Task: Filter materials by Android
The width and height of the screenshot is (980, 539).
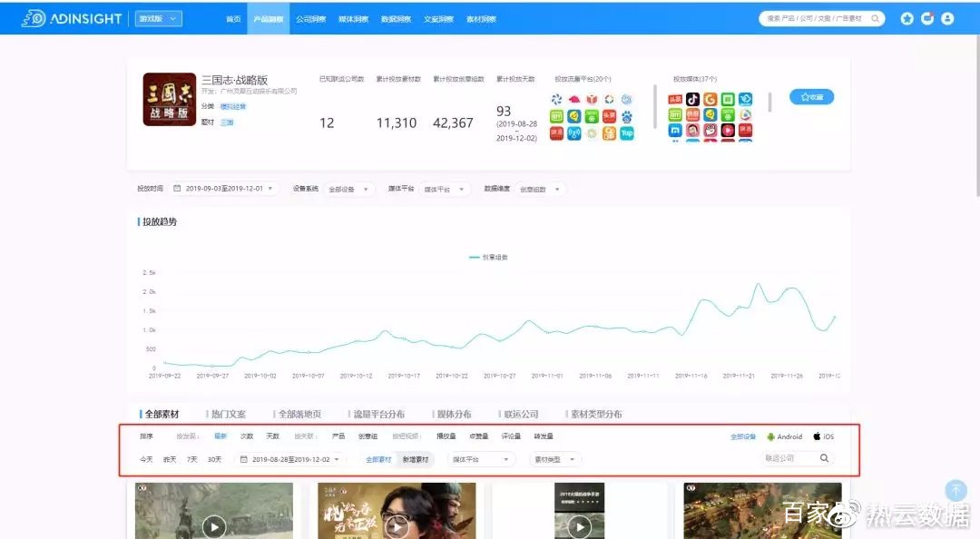Action: click(x=784, y=437)
